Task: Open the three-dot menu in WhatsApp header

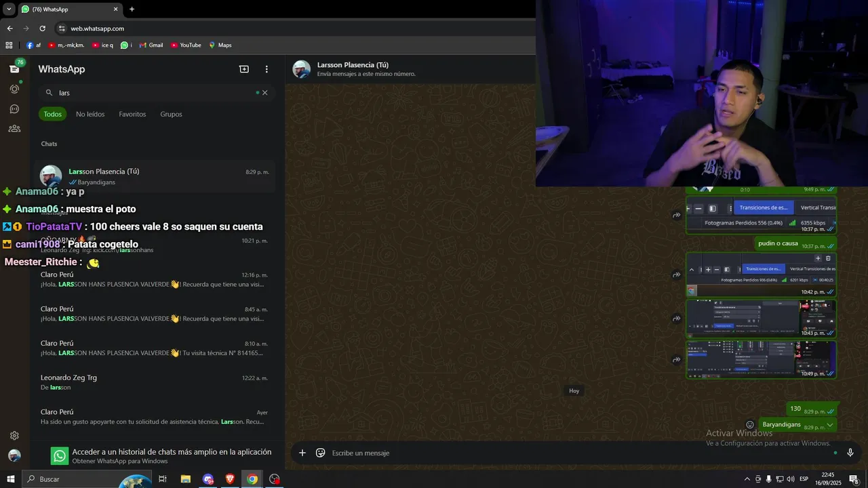Action: [267, 69]
